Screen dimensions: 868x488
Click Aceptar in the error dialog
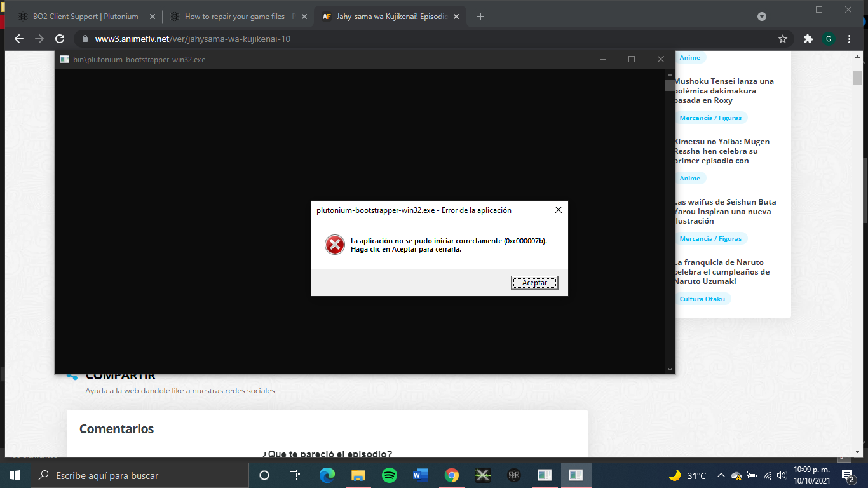(x=534, y=283)
